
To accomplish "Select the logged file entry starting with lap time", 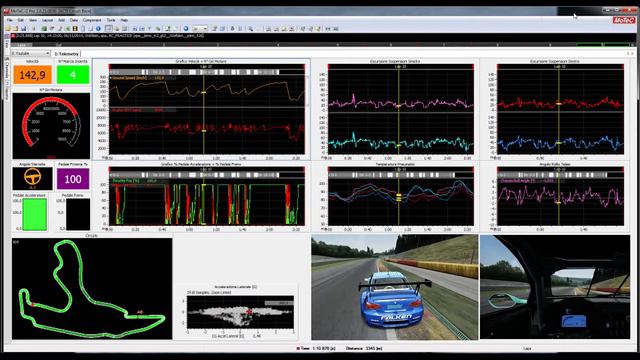I will point(108,36).
